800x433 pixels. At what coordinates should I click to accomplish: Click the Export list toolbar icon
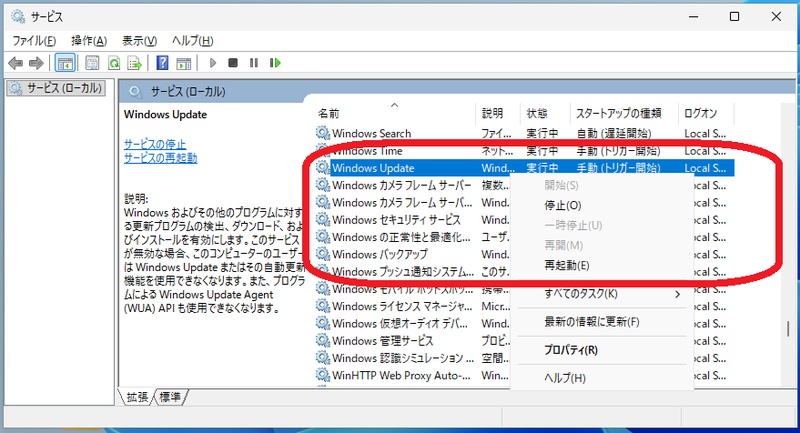point(135,63)
